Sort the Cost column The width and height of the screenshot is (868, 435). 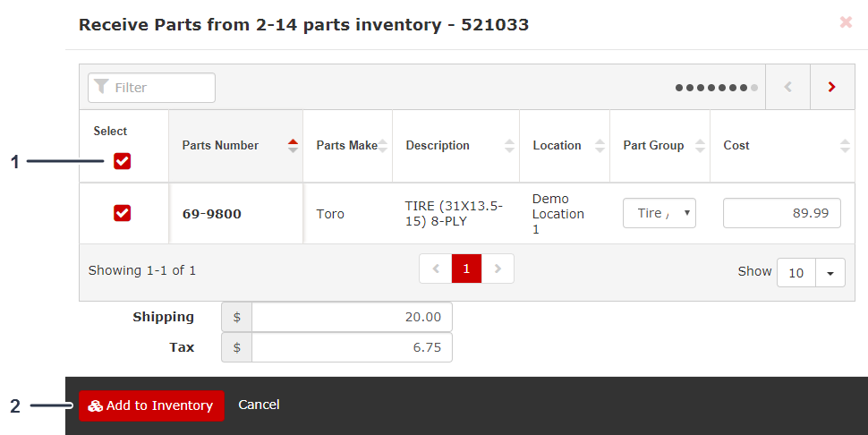(x=846, y=146)
